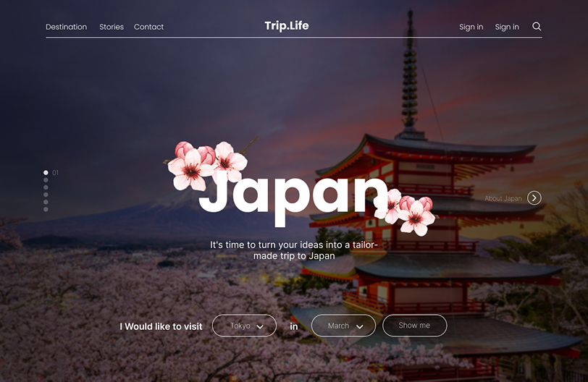Open the Tokyo city dropdown
588x382 pixels.
pos(244,326)
